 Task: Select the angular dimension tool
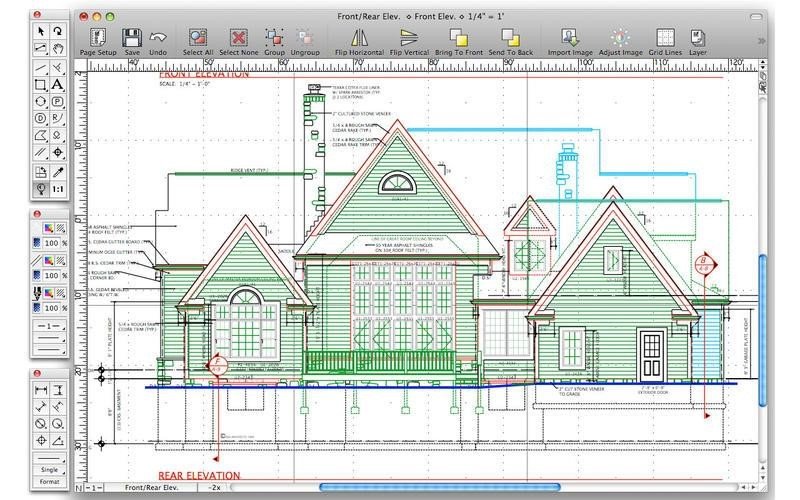point(58,440)
